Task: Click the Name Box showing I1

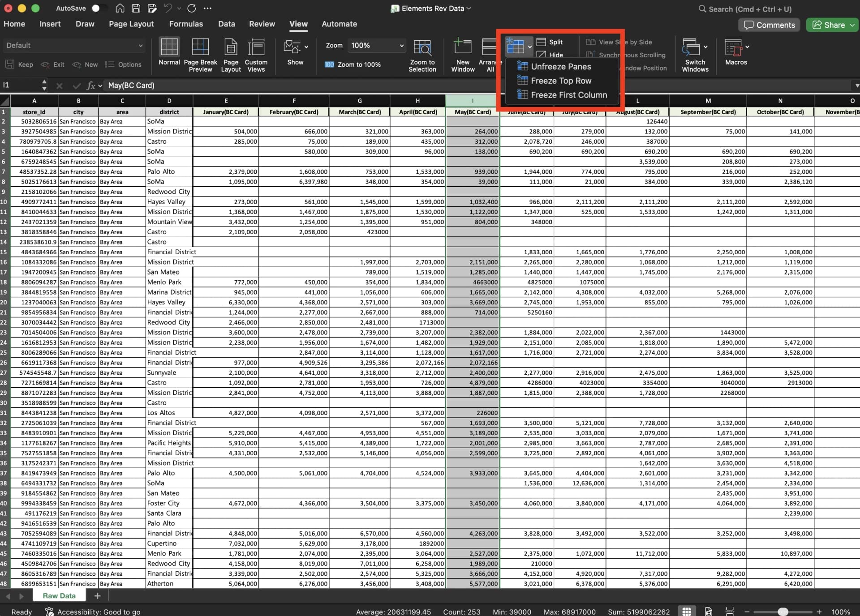Action: tap(20, 85)
